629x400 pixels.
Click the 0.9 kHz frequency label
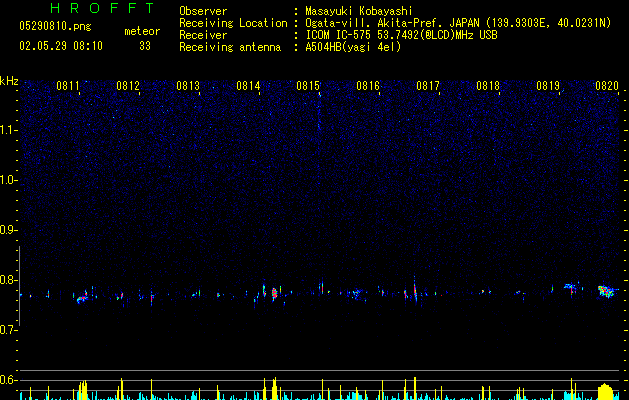coord(9,230)
